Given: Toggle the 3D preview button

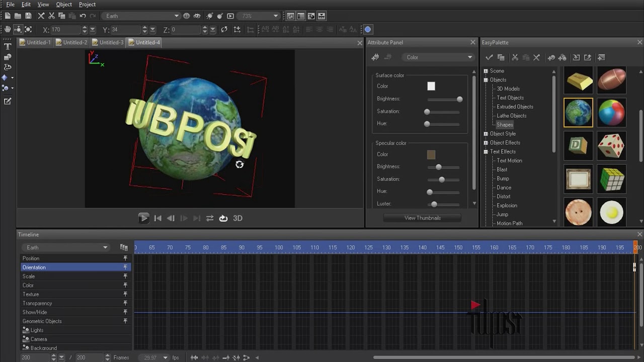Looking at the screenshot, I should pos(237,218).
